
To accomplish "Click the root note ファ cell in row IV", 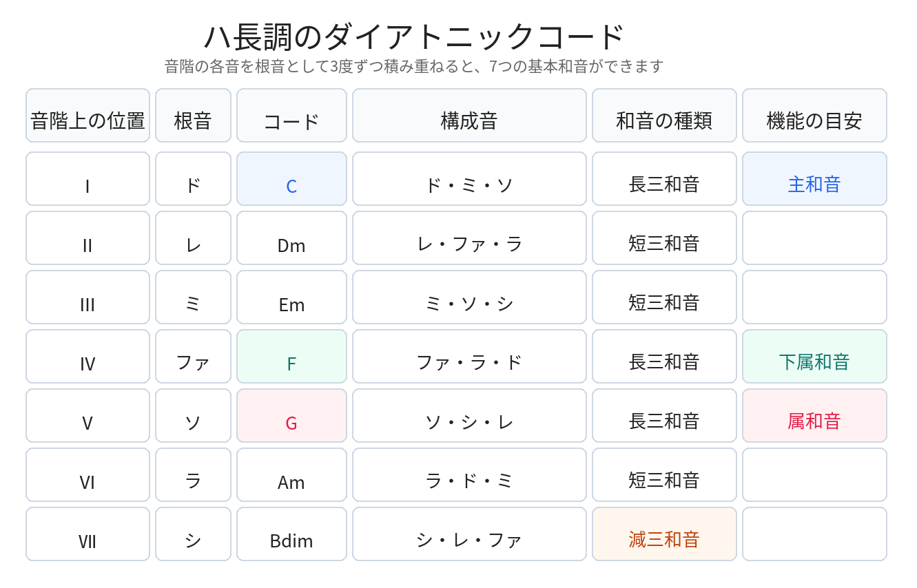I will click(x=193, y=357).
